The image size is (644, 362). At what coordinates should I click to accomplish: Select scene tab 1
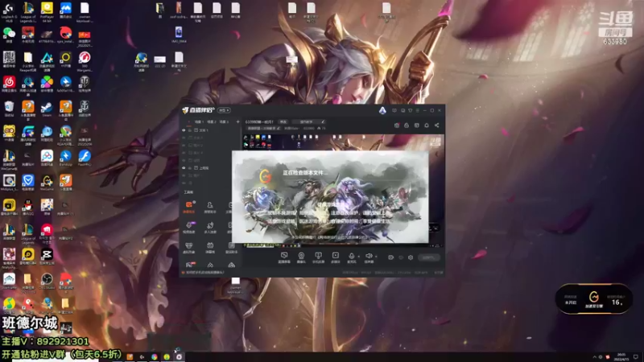[x=199, y=122]
